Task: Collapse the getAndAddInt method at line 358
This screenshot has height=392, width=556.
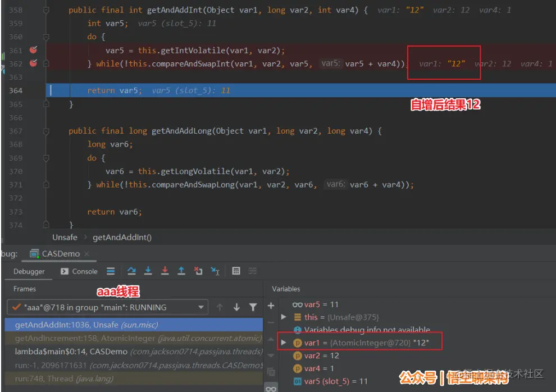Action: click(46, 10)
